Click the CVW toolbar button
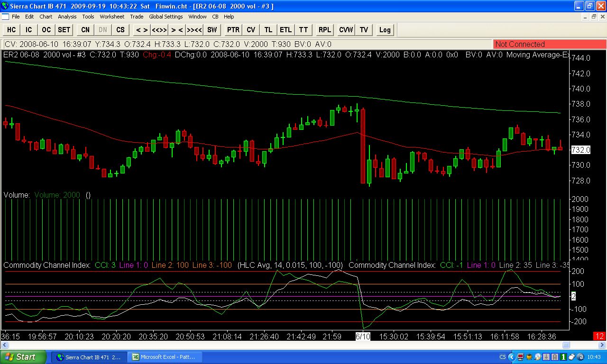The width and height of the screenshot is (607, 364). coord(346,30)
